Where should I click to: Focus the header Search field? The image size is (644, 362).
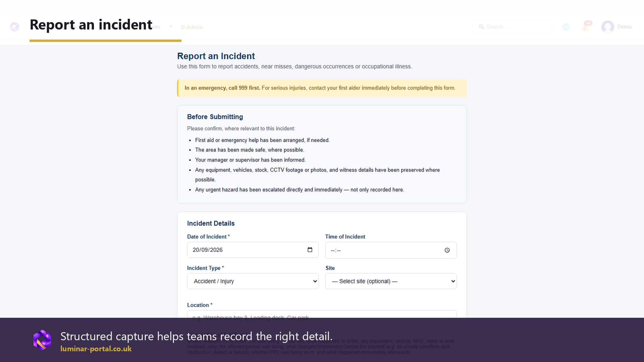click(513, 27)
